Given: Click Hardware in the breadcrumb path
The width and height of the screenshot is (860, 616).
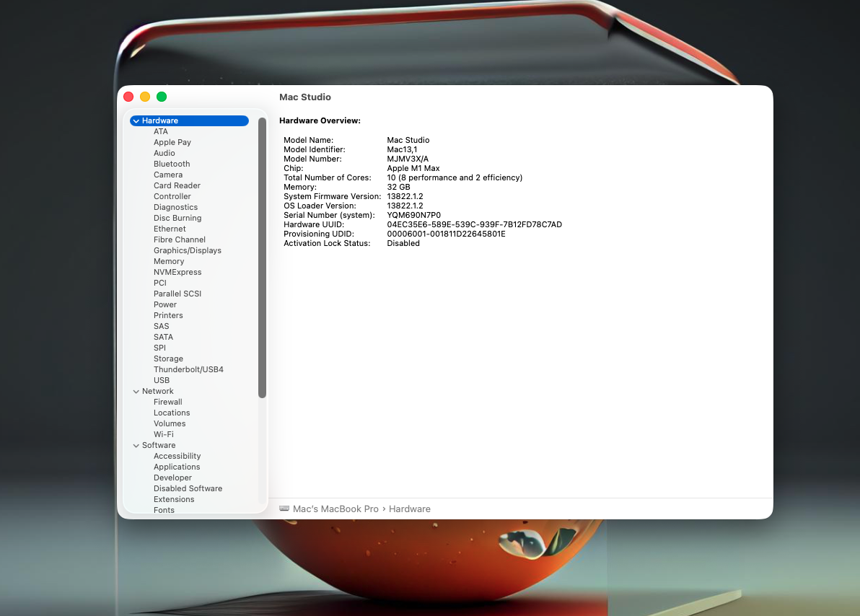Looking at the screenshot, I should pos(409,509).
